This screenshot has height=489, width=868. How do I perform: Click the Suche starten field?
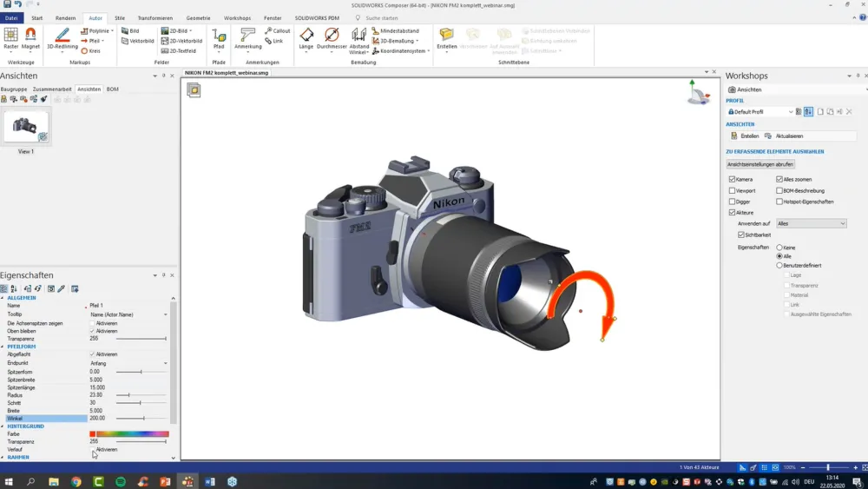tap(381, 18)
